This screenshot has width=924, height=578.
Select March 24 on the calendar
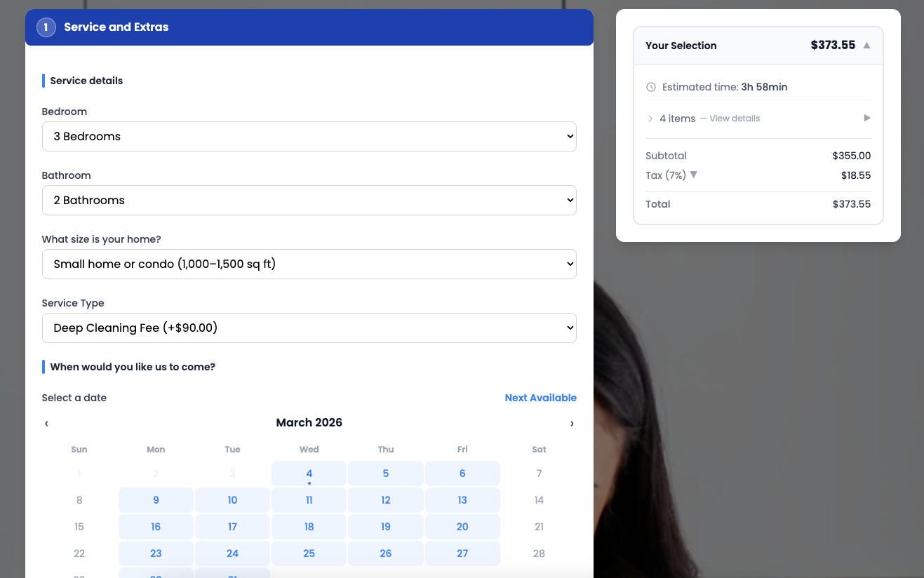232,553
